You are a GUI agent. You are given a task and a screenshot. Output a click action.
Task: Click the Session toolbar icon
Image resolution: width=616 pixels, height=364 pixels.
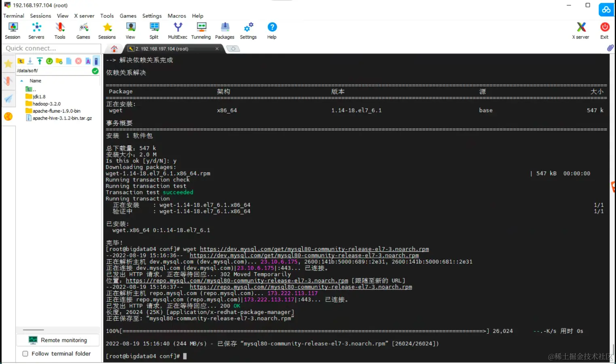[x=13, y=31]
